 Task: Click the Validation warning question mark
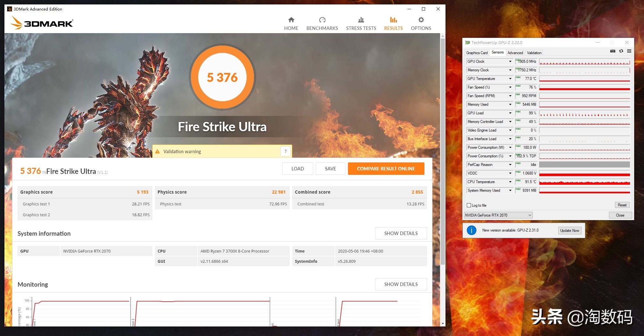(285, 151)
